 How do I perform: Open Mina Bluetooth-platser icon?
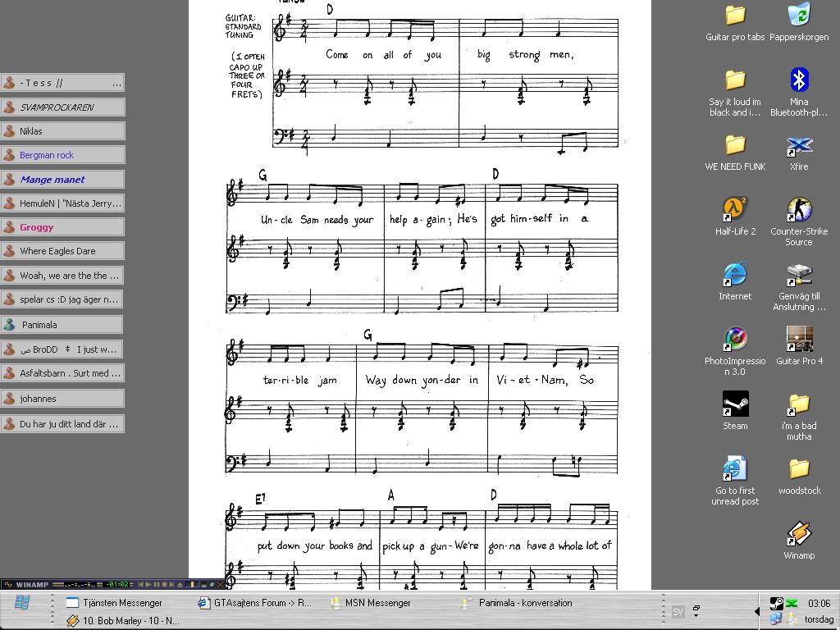(799, 92)
